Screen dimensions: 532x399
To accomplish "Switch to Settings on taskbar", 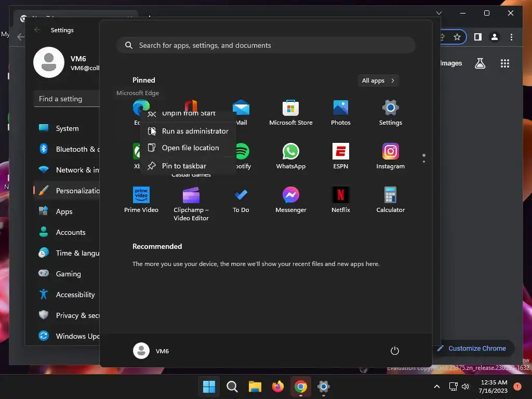I will pyautogui.click(x=323, y=387).
